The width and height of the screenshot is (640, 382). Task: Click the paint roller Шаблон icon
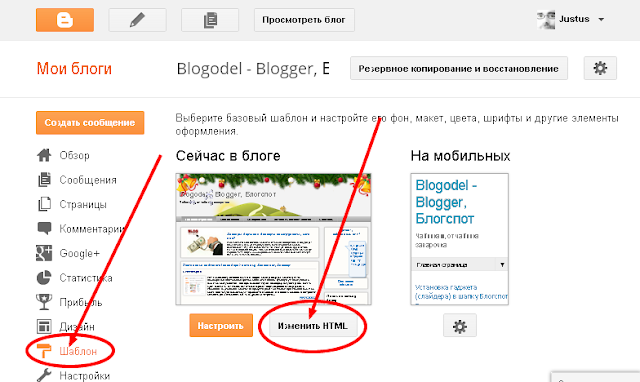coord(44,351)
